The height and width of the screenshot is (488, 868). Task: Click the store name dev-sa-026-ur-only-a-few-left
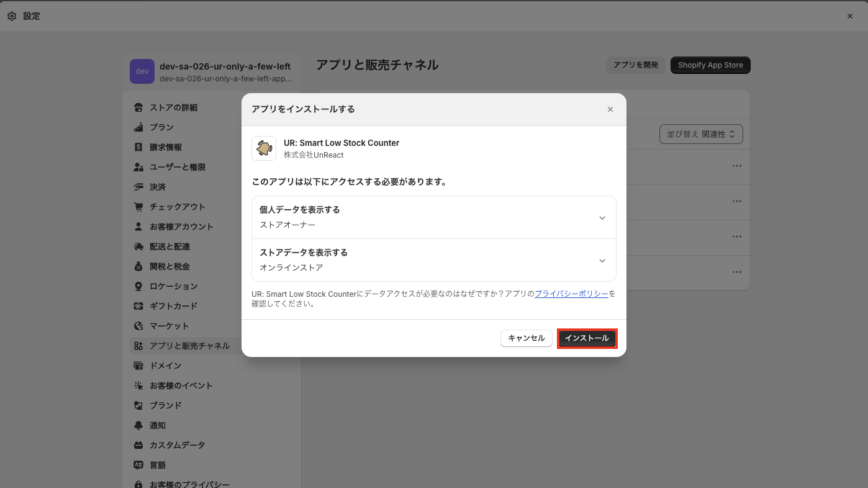225,66
